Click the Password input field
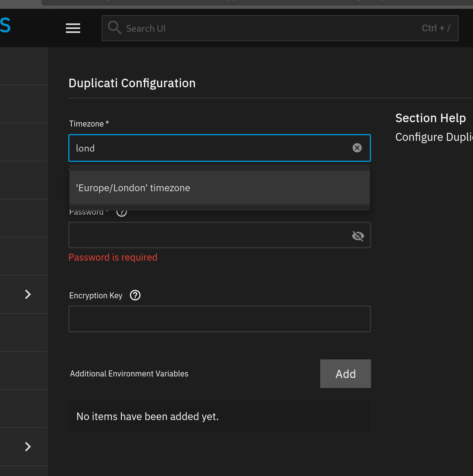The height and width of the screenshot is (476, 473). 219,235
